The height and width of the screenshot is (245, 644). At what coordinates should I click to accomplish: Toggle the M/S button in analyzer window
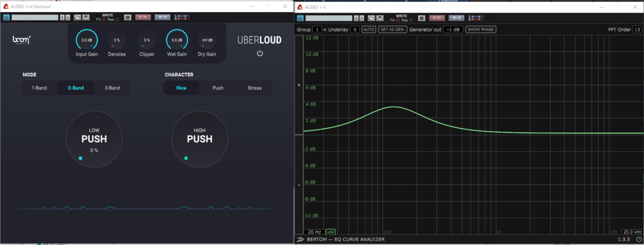[x=457, y=18]
